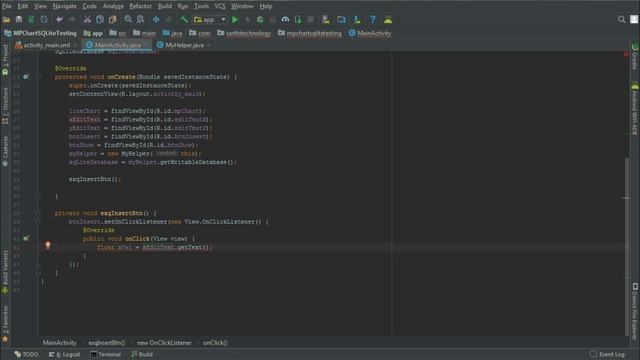The height and width of the screenshot is (360, 640).
Task: Run the app with green play icon
Action: (x=235, y=20)
